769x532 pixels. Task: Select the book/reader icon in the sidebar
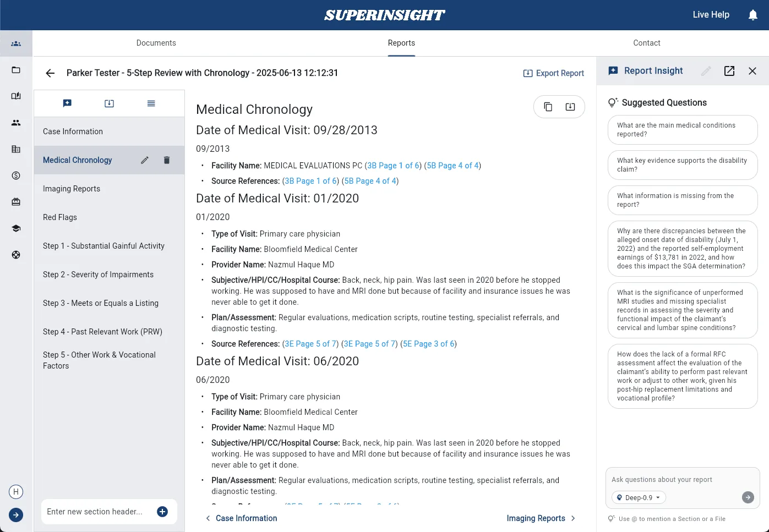click(15, 96)
